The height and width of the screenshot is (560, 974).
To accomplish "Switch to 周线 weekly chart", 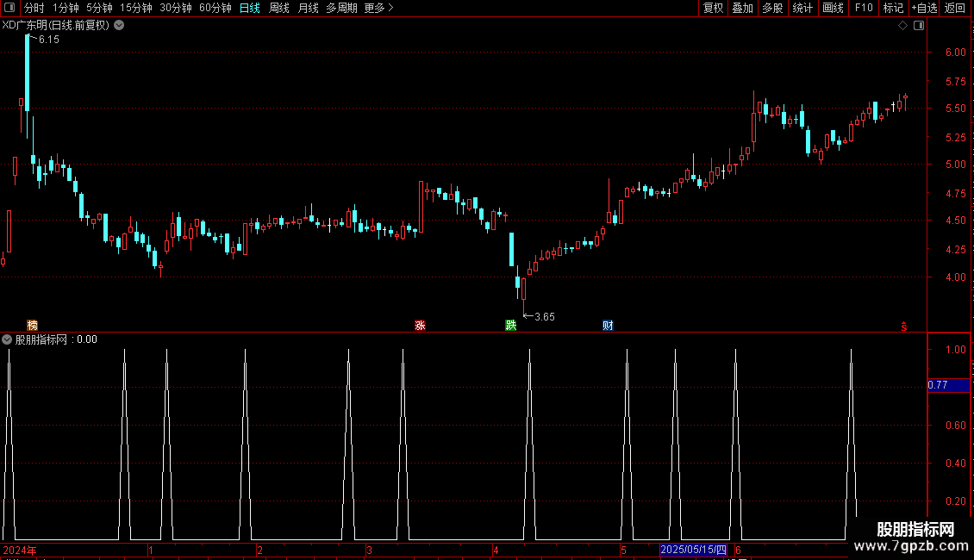I will point(279,8).
